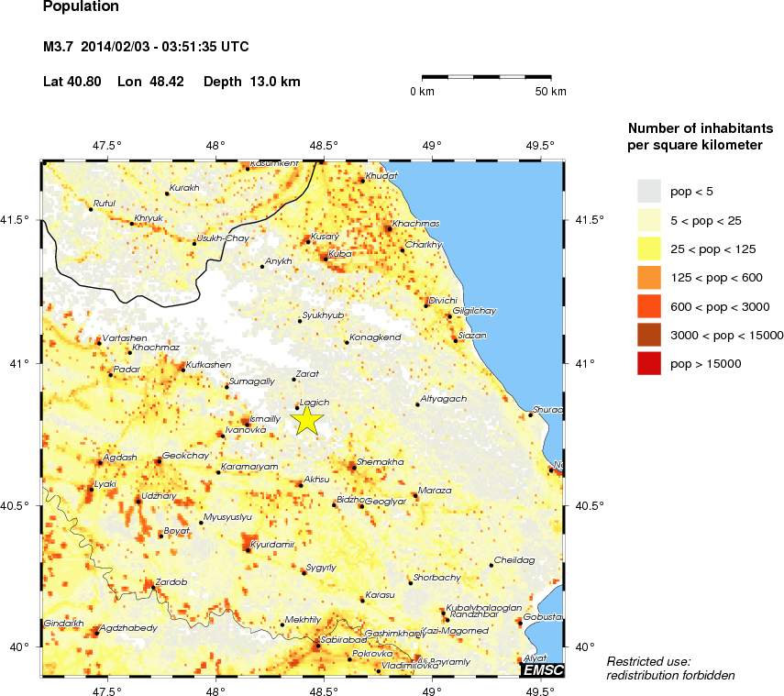
Task: Pick the orange '125 < pop < 600' swatch
Action: point(649,278)
